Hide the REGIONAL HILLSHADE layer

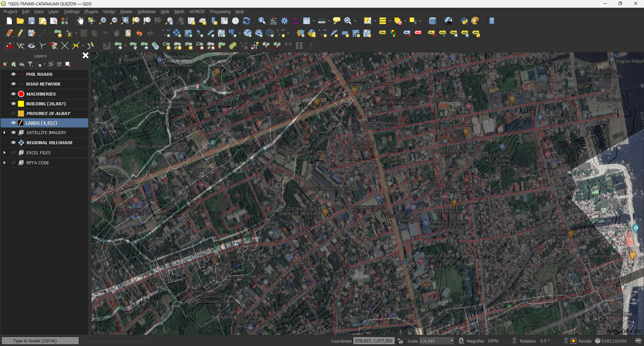(x=13, y=142)
